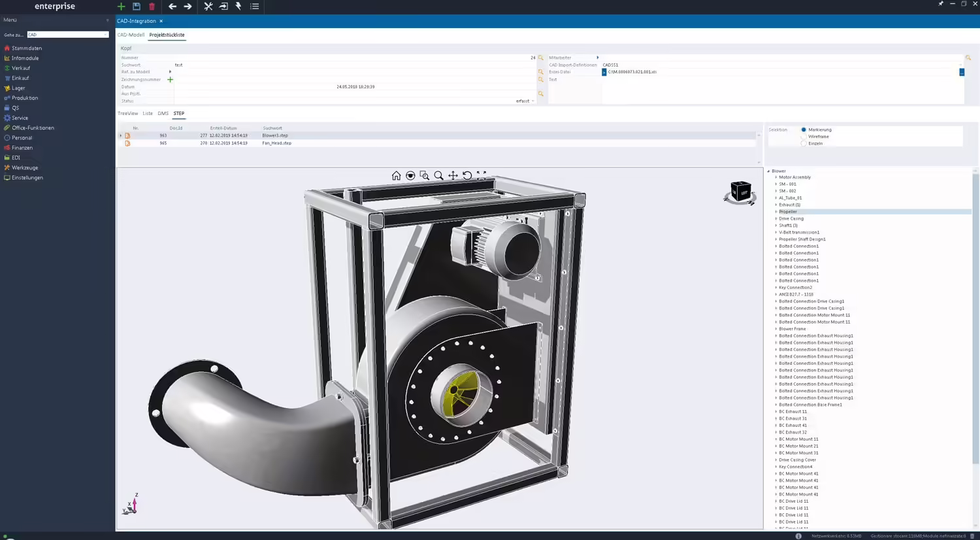Viewport: 980px width, 540px height.
Task: Click the view orientation cube
Action: click(740, 192)
